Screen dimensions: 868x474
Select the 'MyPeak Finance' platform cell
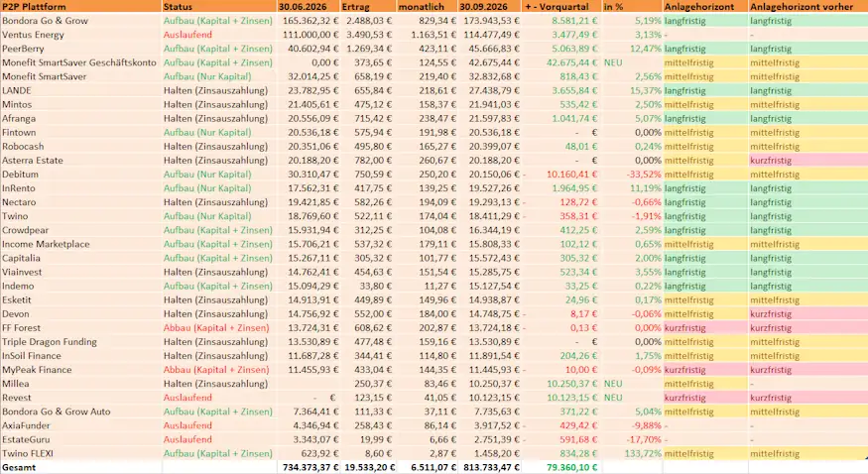pos(80,370)
